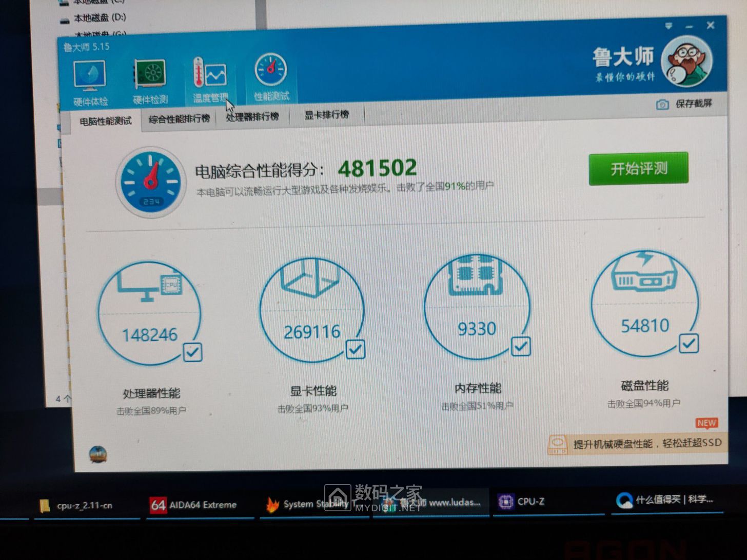Switch to AIDA64 Extreme on the taskbar
The image size is (747, 560).
coord(200,505)
